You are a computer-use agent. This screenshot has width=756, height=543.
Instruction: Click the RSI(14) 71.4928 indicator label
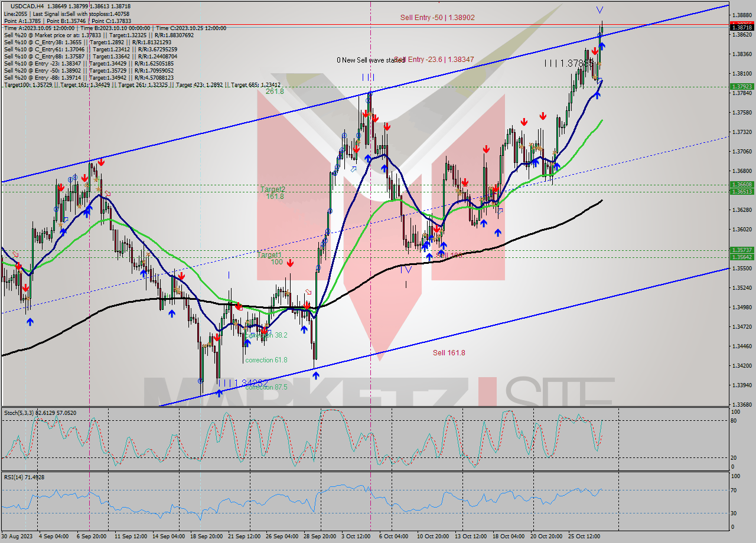pos(24,477)
